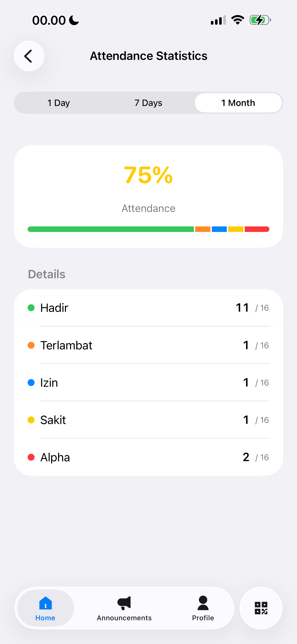Go to Home tab icon
The image size is (297, 644).
[x=46, y=603]
